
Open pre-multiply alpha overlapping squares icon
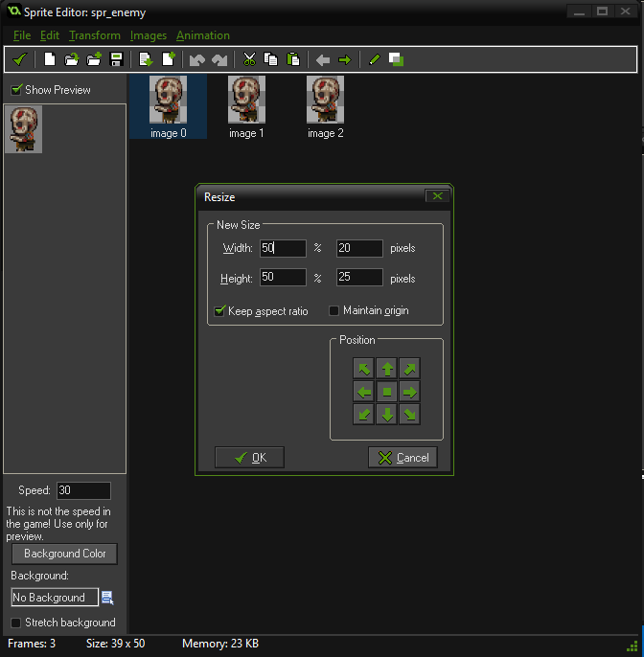396,59
